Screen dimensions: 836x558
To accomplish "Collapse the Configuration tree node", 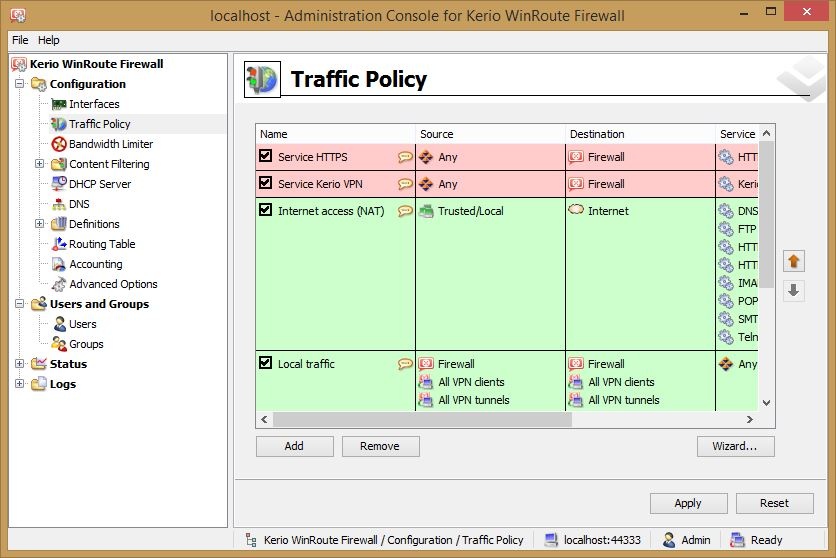I will (x=20, y=84).
